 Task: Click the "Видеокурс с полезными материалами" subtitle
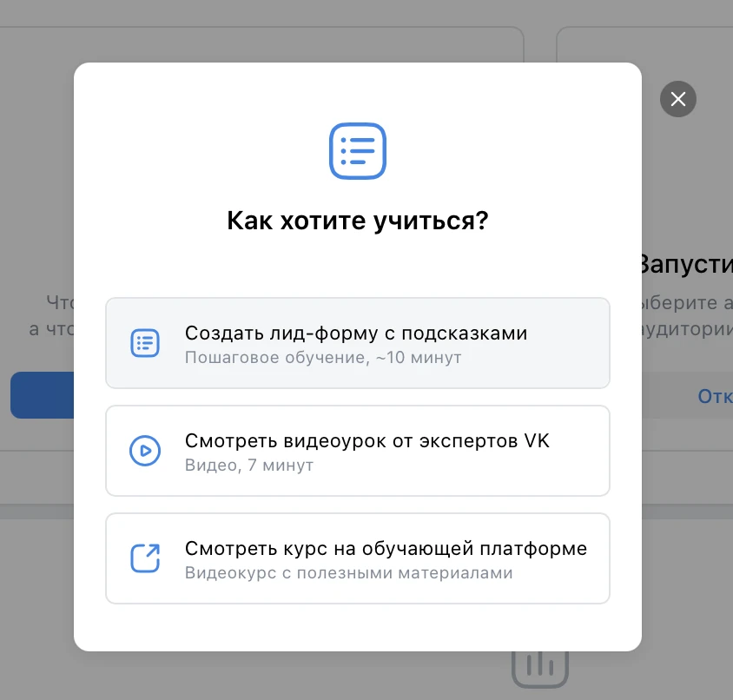pyautogui.click(x=348, y=572)
